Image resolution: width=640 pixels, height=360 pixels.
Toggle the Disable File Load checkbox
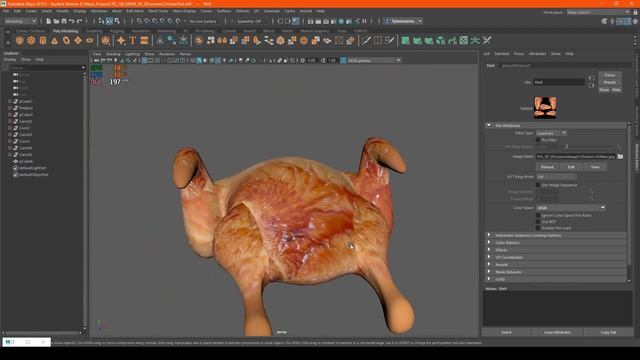pyautogui.click(x=538, y=228)
